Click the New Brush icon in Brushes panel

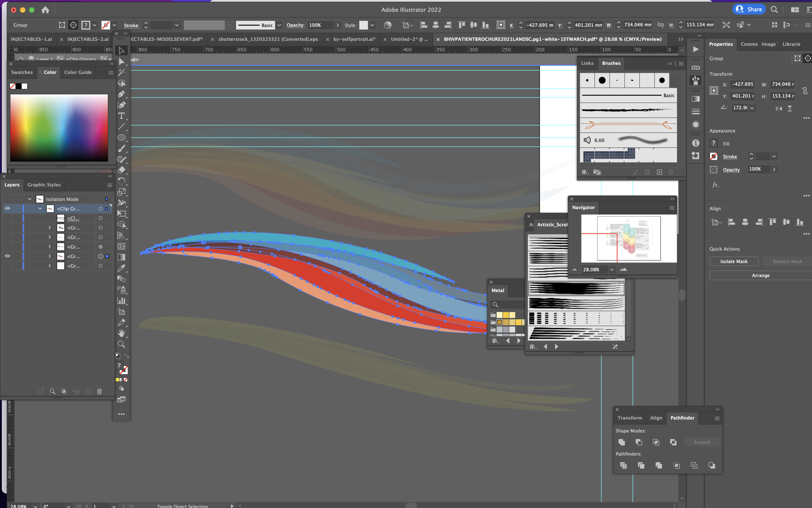659,172
